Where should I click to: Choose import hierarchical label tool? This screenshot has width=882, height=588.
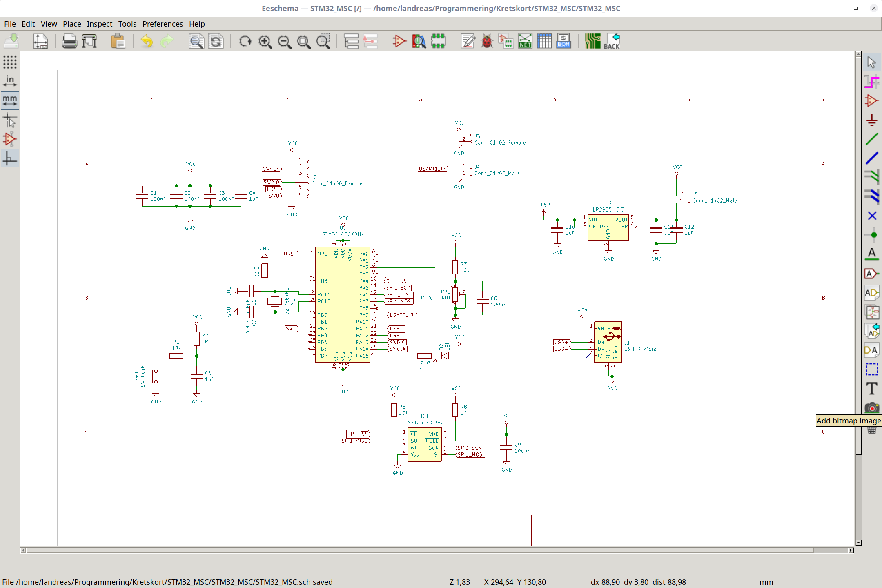872,331
